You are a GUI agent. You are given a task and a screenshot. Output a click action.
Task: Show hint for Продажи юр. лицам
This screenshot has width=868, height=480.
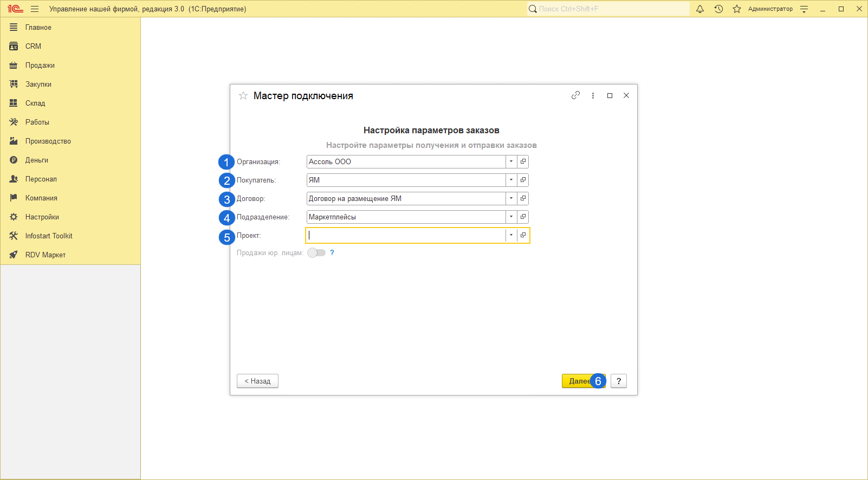pyautogui.click(x=332, y=252)
